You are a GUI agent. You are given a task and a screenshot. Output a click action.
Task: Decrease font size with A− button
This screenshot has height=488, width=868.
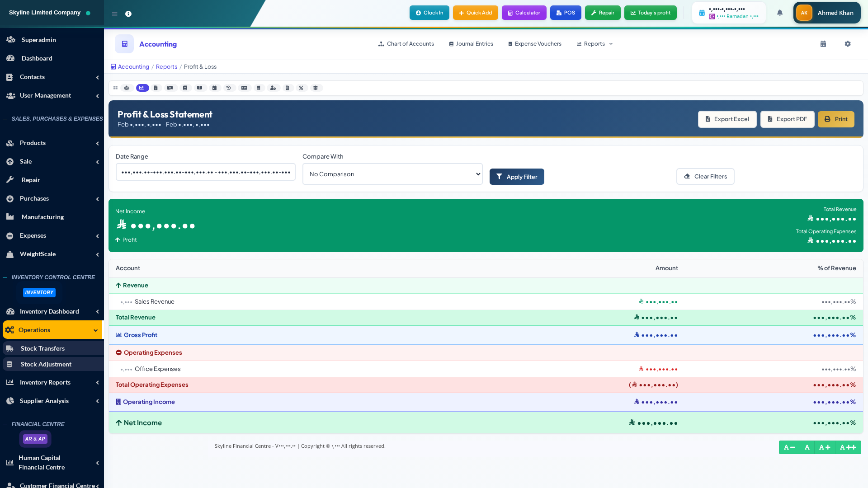point(789,447)
